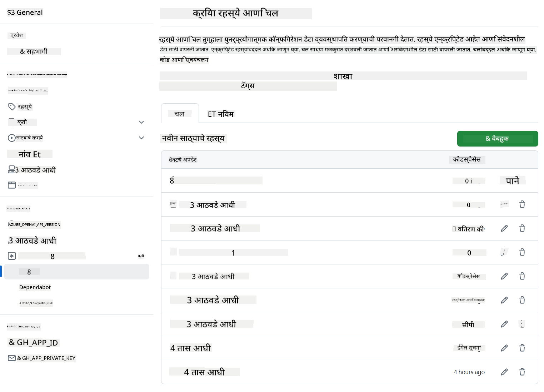Switch to the चल tab

pos(180,114)
